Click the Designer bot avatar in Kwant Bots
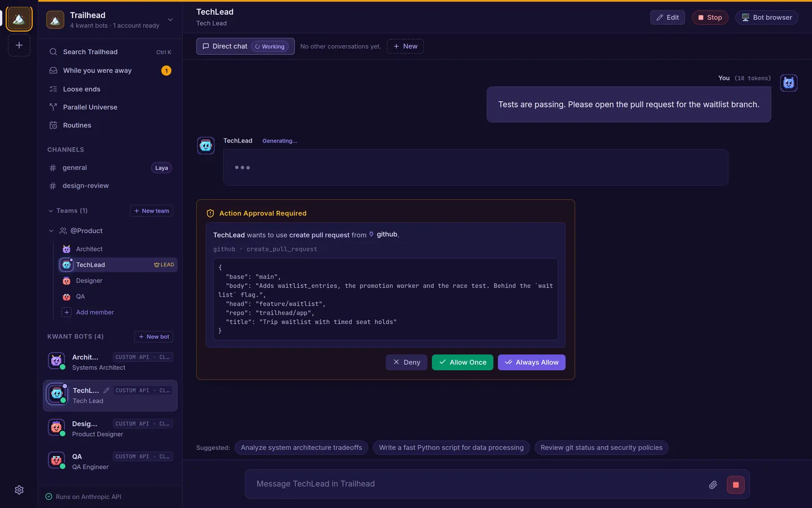 click(56, 428)
